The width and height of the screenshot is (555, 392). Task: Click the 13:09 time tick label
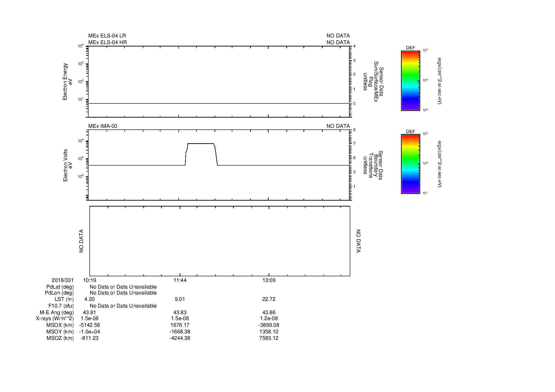(x=269, y=280)
